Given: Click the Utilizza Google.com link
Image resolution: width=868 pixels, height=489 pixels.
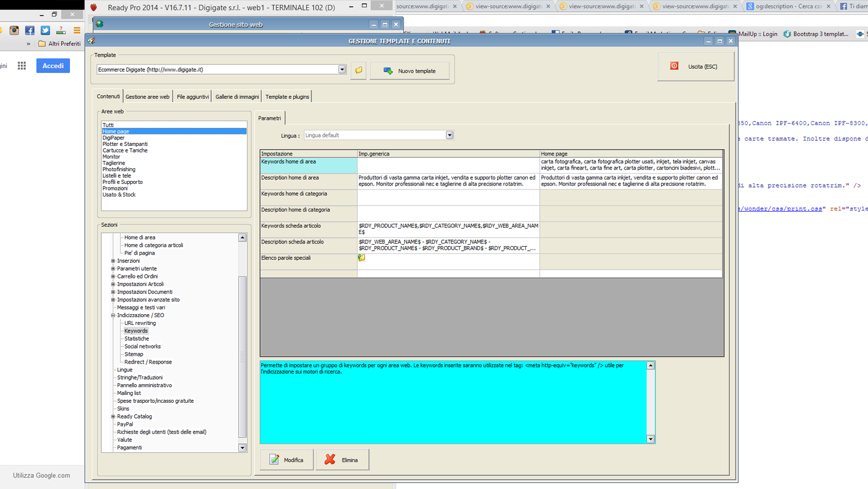Looking at the screenshot, I should (x=42, y=475).
